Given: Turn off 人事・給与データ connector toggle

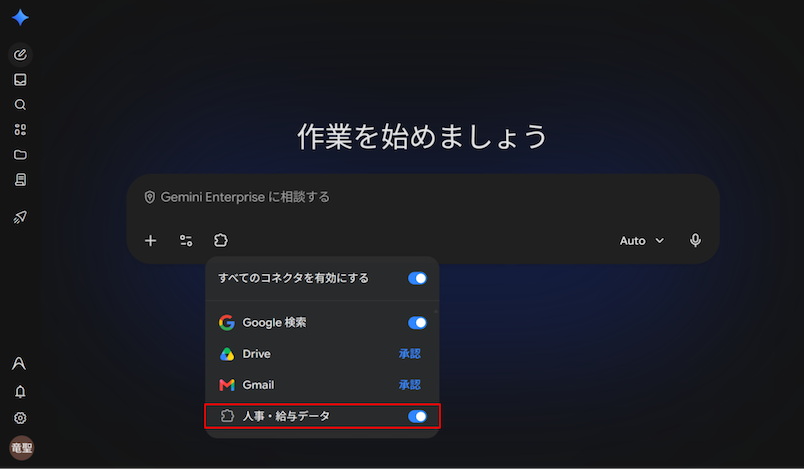Looking at the screenshot, I should [417, 416].
